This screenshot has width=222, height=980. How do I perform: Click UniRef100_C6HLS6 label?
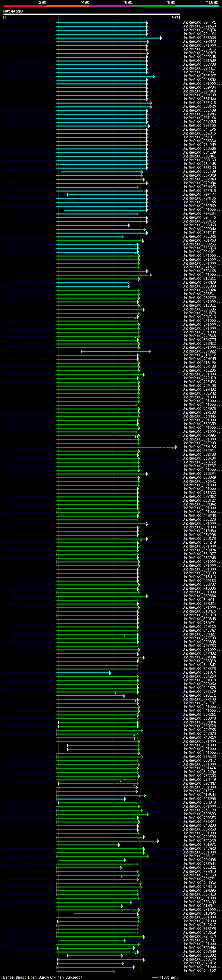(199, 447)
